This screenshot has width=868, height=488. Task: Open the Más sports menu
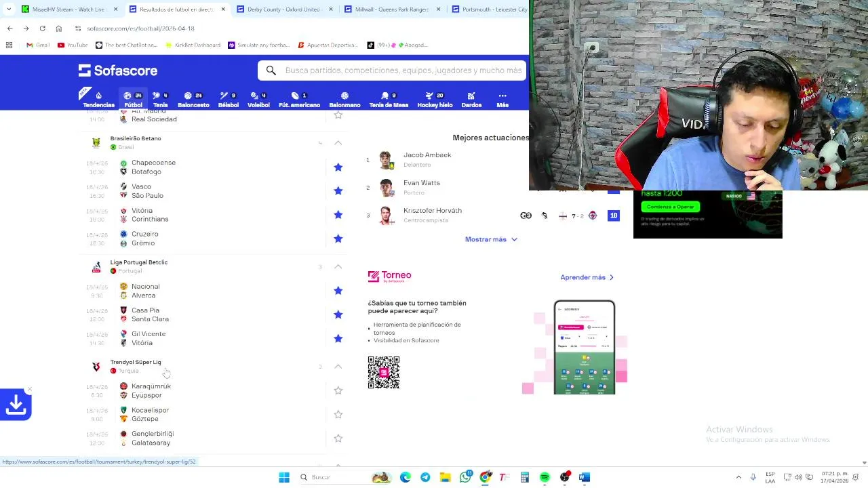coord(502,100)
